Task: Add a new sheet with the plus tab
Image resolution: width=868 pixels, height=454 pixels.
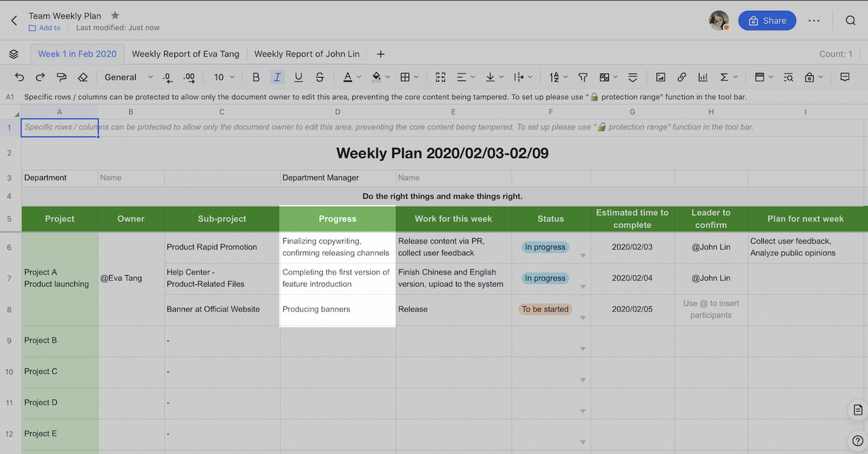Action: click(380, 54)
